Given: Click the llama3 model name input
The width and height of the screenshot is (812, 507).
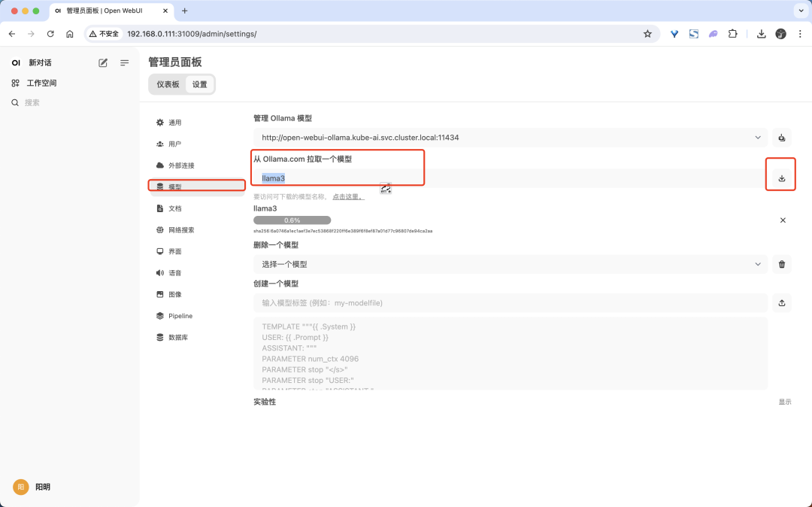Looking at the screenshot, I should [x=510, y=178].
